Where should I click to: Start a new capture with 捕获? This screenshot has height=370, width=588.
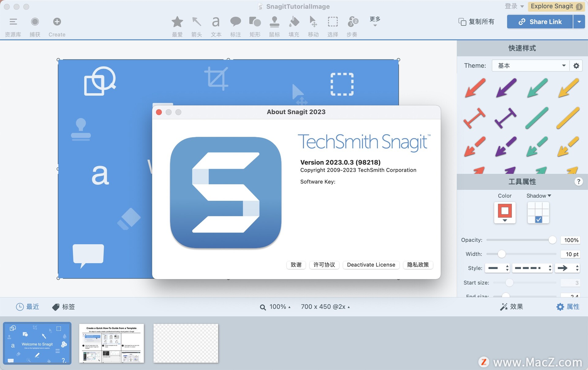[x=35, y=26]
